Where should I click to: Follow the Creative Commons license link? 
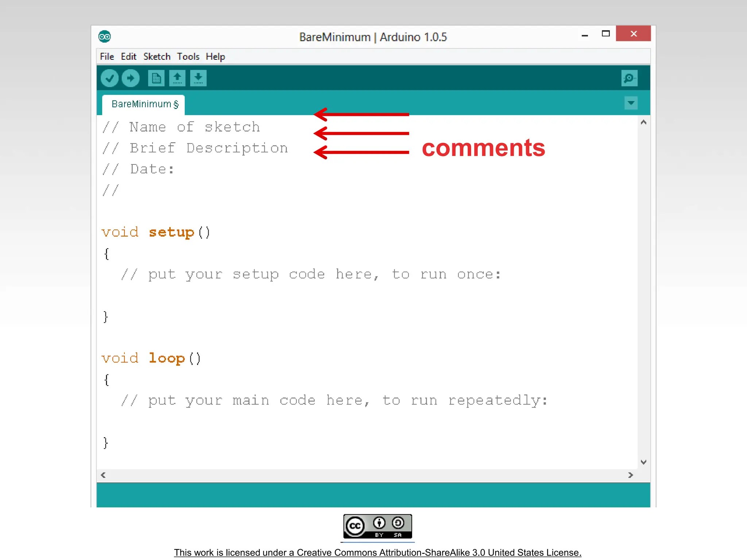(x=378, y=553)
